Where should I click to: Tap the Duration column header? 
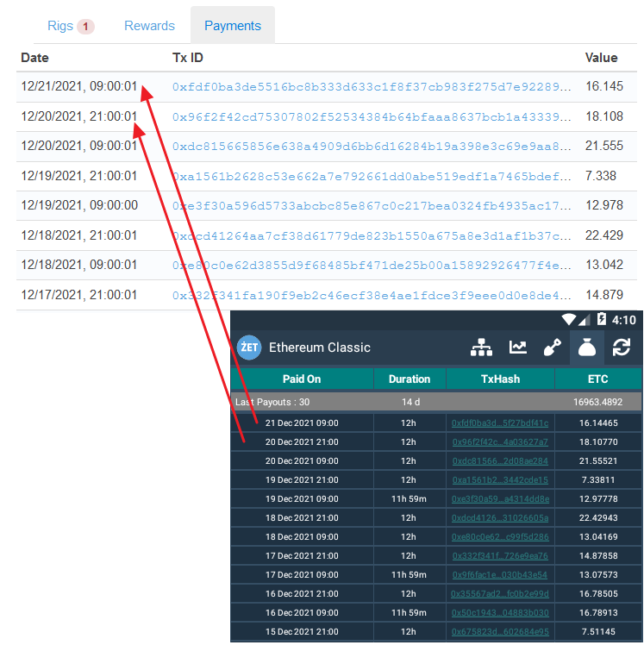(x=410, y=379)
